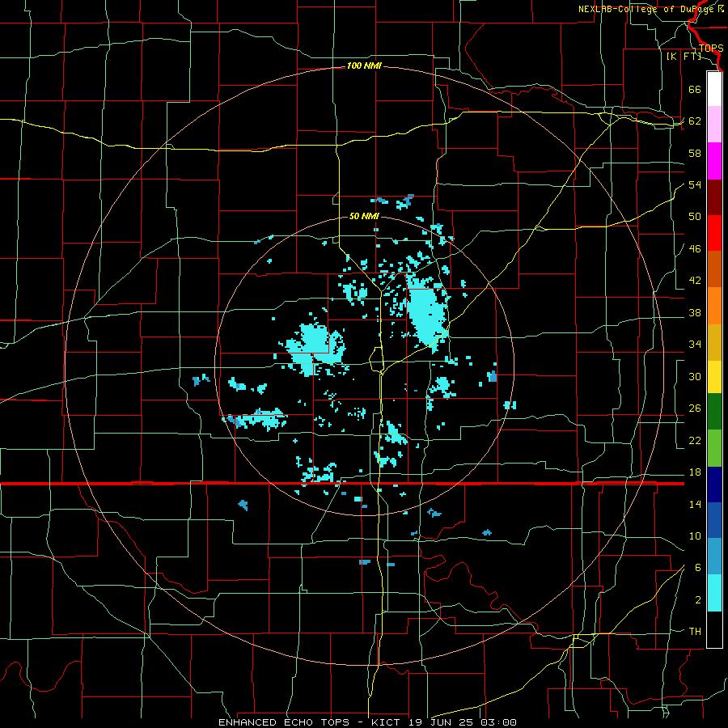Click the '38' legend value
Image resolution: width=728 pixels, height=728 pixels.
pyautogui.click(x=695, y=312)
